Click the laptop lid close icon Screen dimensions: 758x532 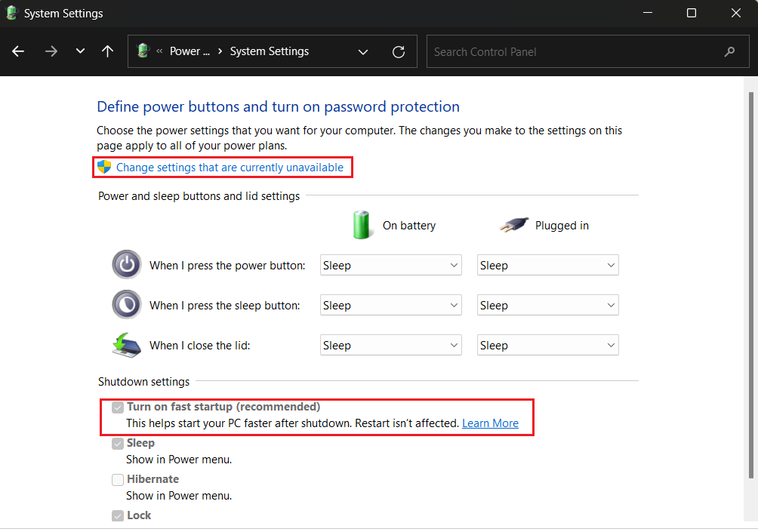point(127,345)
